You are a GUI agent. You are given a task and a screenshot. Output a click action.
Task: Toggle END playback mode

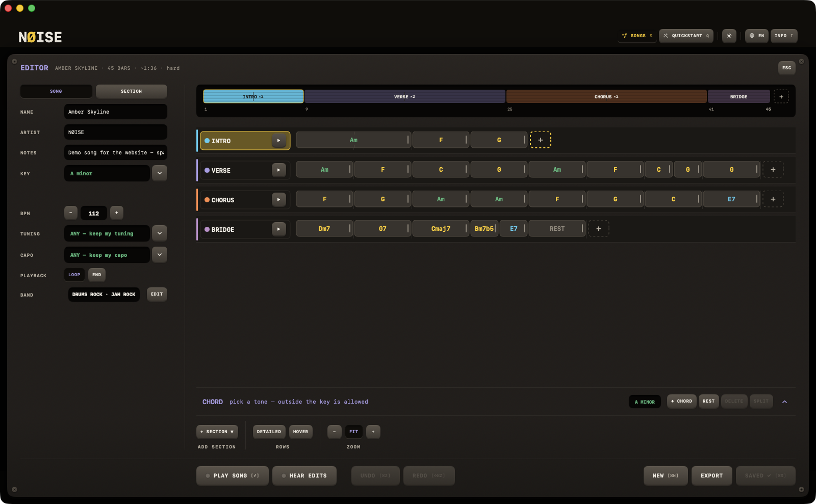click(x=97, y=275)
